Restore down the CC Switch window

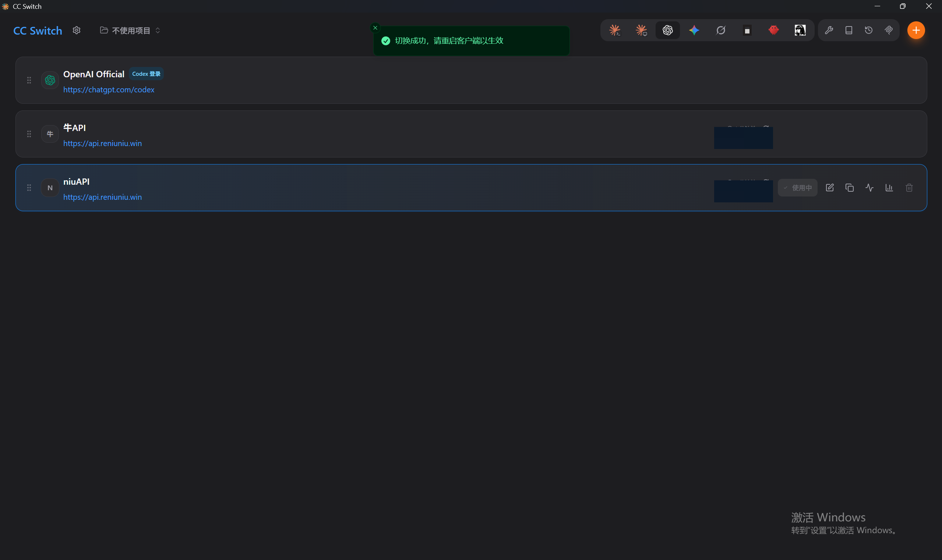(903, 6)
